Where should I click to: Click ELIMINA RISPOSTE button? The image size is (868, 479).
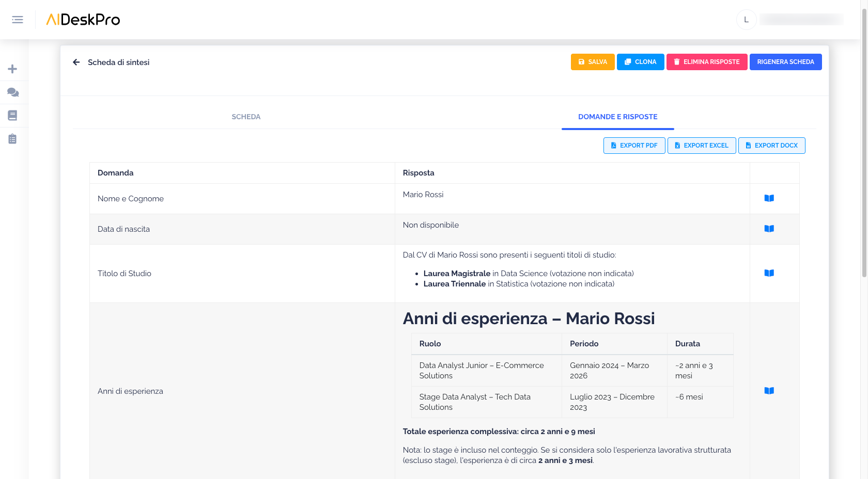pyautogui.click(x=706, y=62)
